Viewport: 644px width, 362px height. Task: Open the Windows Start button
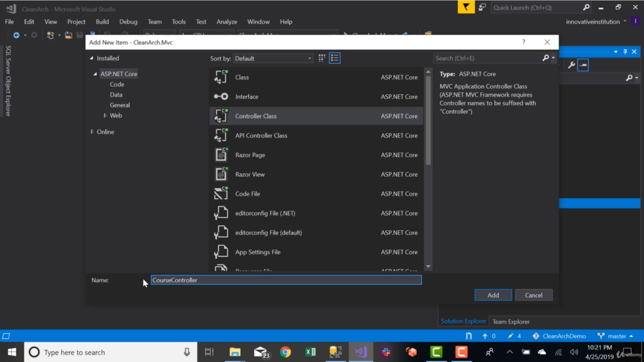pos(12,352)
